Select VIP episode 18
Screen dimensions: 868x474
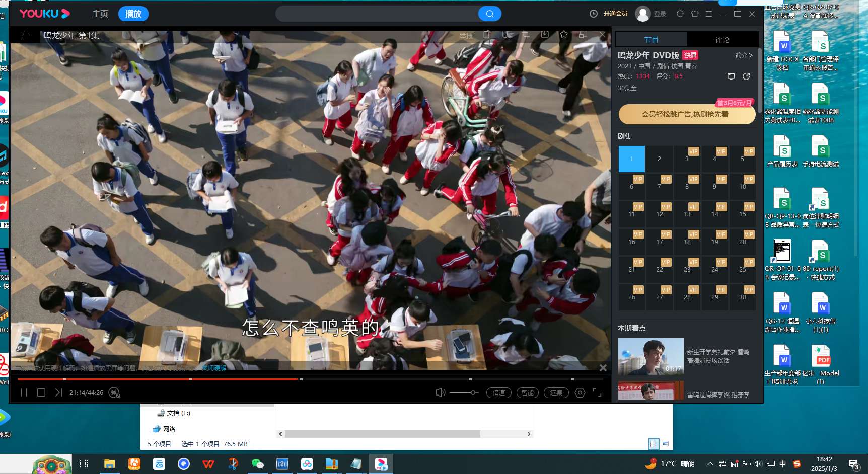(x=687, y=242)
